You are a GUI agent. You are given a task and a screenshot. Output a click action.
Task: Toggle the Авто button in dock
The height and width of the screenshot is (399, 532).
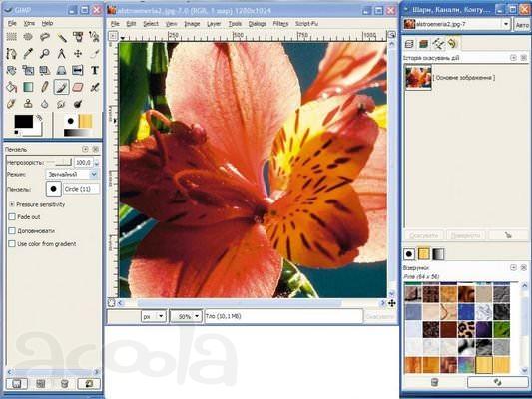[522, 25]
